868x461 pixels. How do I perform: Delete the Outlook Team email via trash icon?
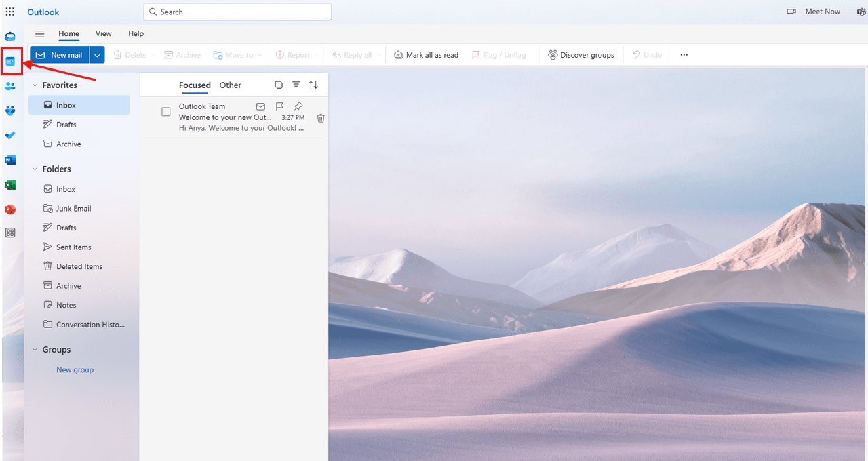pos(320,117)
